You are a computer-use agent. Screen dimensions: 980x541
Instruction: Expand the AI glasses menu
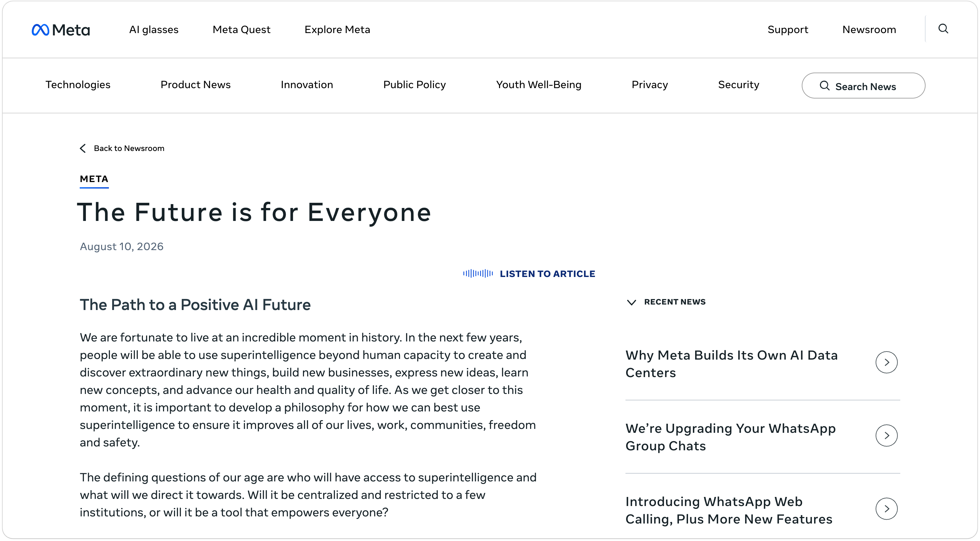[x=154, y=30]
